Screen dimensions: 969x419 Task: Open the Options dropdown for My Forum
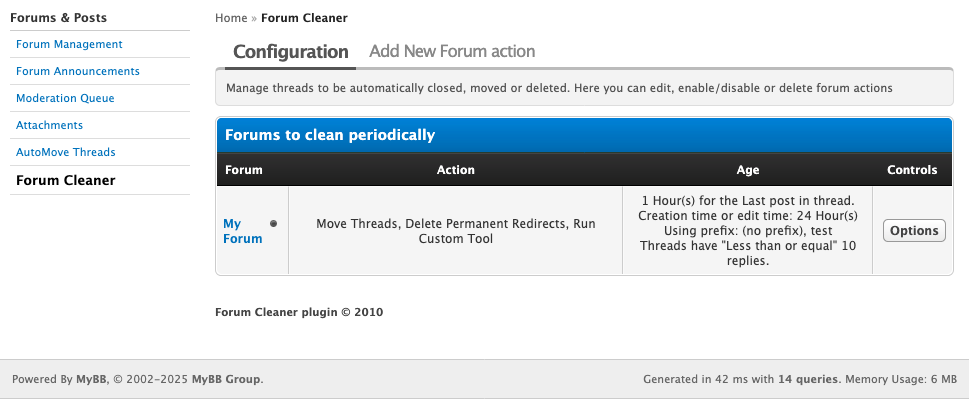tap(914, 230)
